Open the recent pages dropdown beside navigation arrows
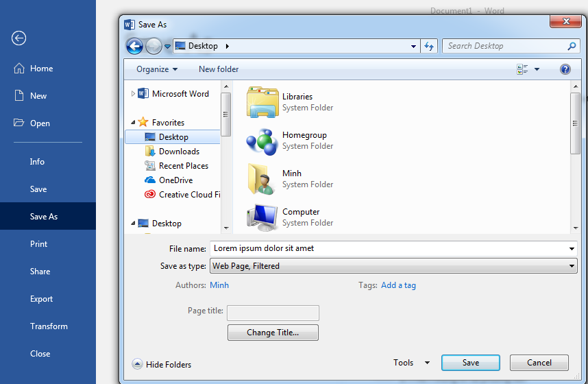The image size is (588, 384). coord(167,47)
